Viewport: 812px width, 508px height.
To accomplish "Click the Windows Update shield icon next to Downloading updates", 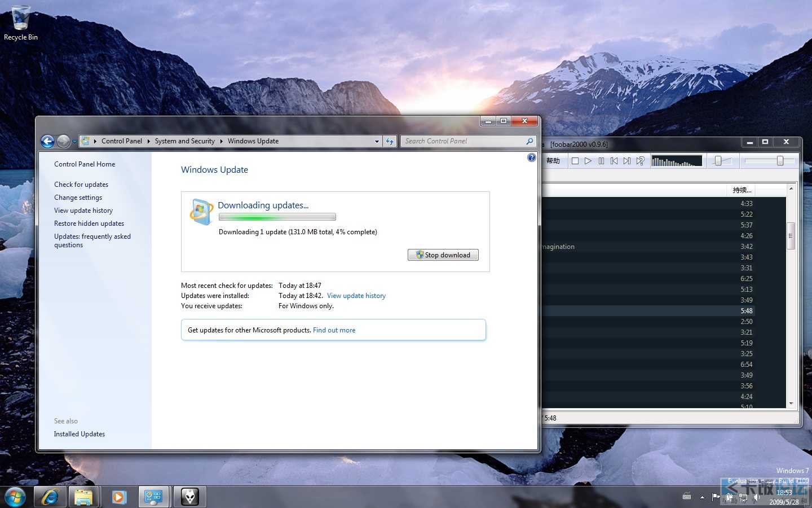I will [200, 212].
